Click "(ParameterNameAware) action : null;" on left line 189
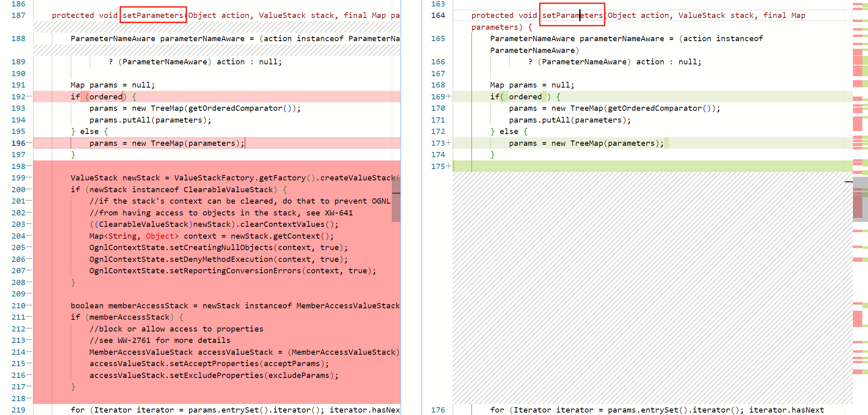This screenshot has height=415, width=868. coord(200,61)
